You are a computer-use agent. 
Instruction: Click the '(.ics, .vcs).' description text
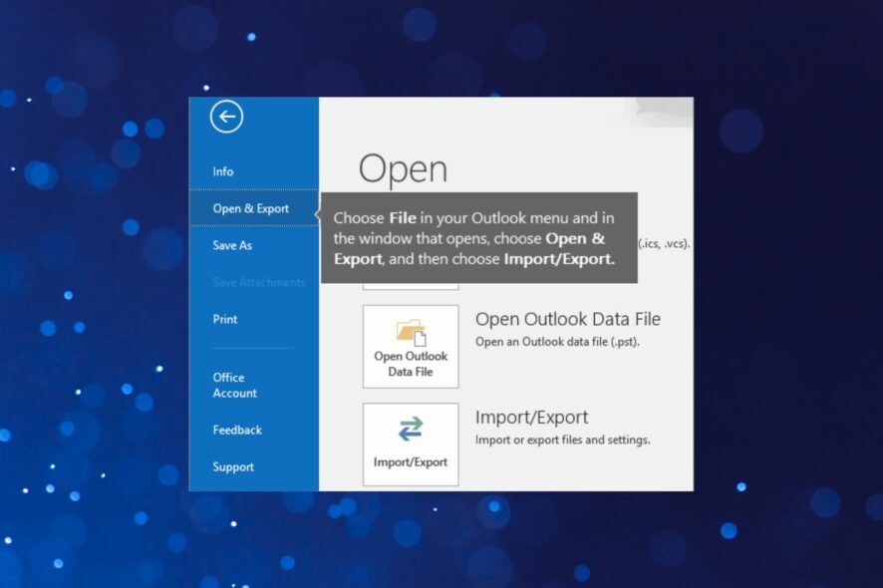coord(664,244)
